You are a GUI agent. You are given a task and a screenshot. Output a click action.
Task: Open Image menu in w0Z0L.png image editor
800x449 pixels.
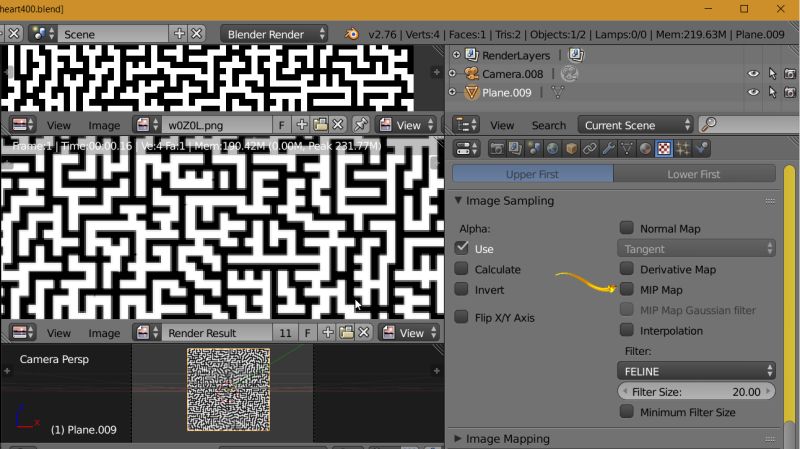104,126
